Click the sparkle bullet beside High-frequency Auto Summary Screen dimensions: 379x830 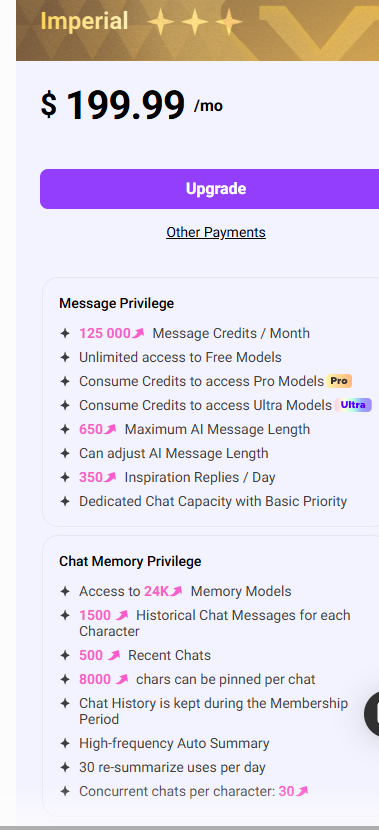point(65,744)
